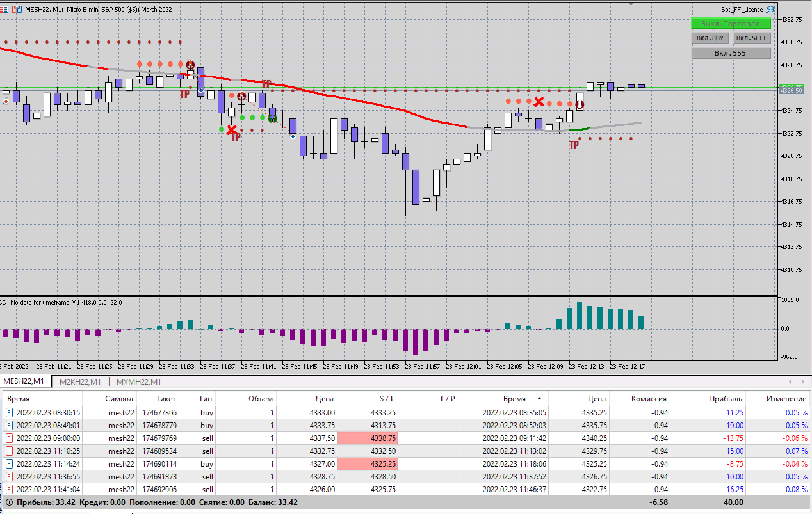Click the current price label 4326.50
The height and width of the screenshot is (514, 812).
coord(792,91)
